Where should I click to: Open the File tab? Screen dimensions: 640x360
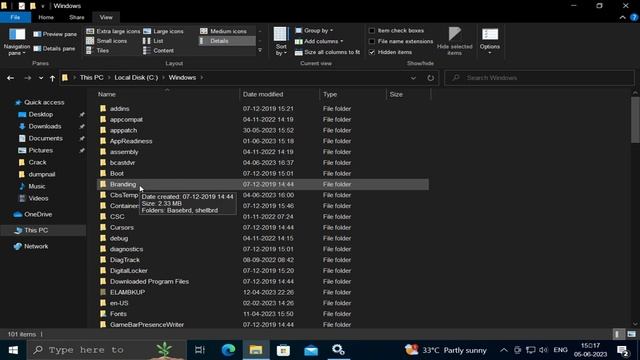click(x=15, y=17)
